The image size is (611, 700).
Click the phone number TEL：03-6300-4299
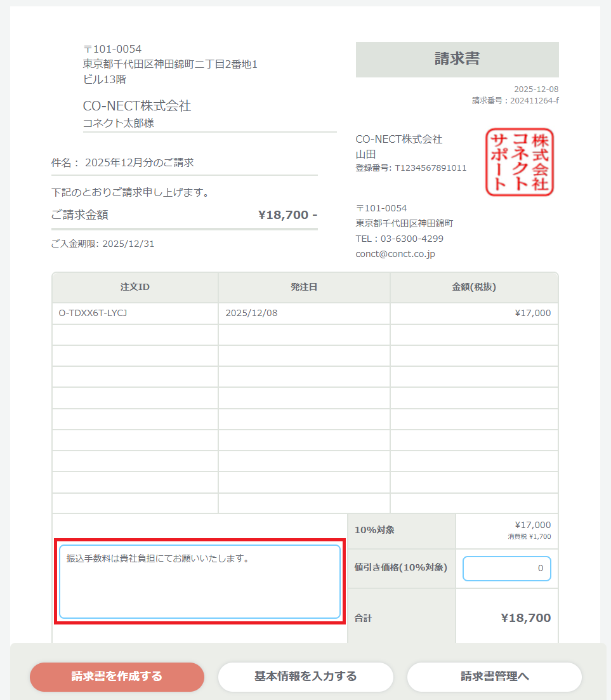tap(400, 239)
